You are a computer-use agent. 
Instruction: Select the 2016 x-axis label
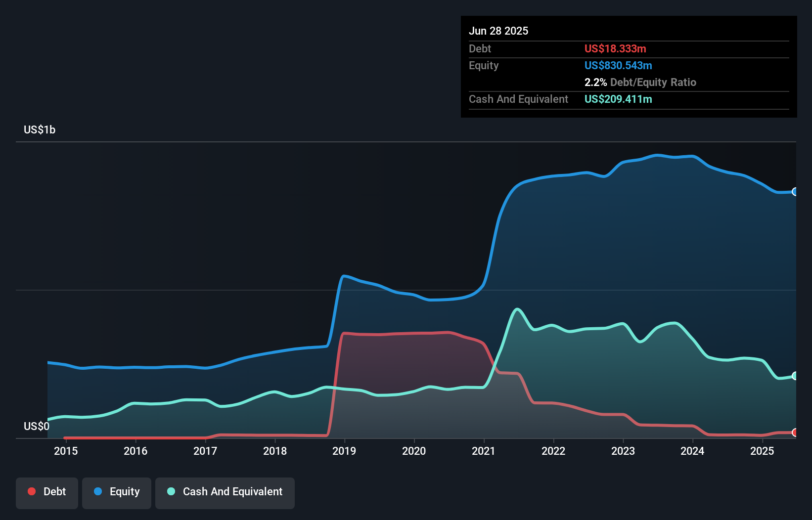[135, 451]
